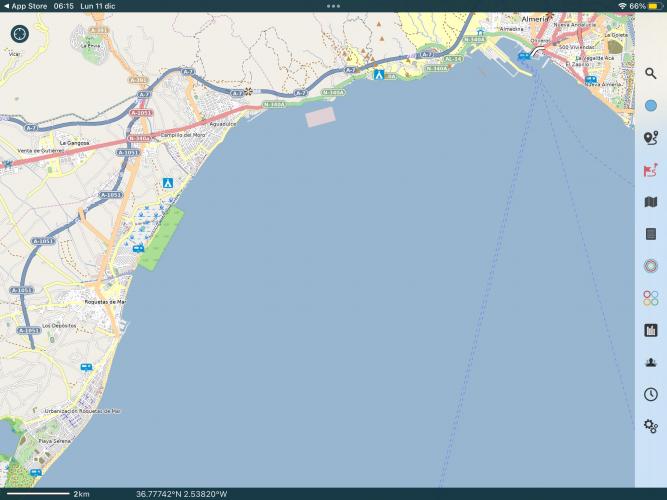Open the waypoints route pin icon
Image resolution: width=667 pixels, height=500 pixels.
[650, 138]
